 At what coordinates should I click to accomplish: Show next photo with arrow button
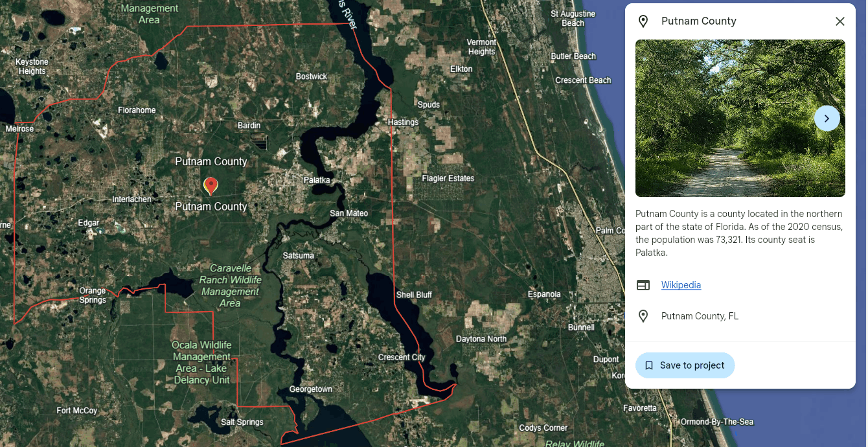(x=827, y=119)
